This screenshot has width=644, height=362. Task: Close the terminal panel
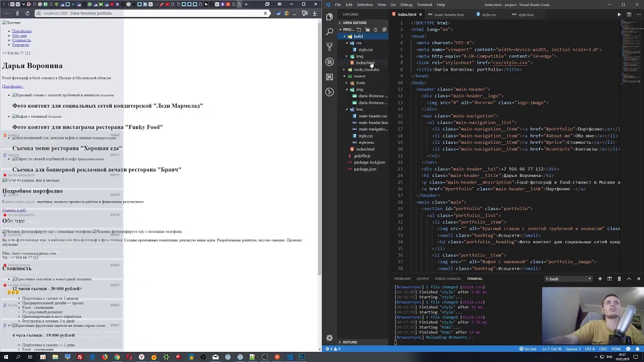tap(638, 279)
